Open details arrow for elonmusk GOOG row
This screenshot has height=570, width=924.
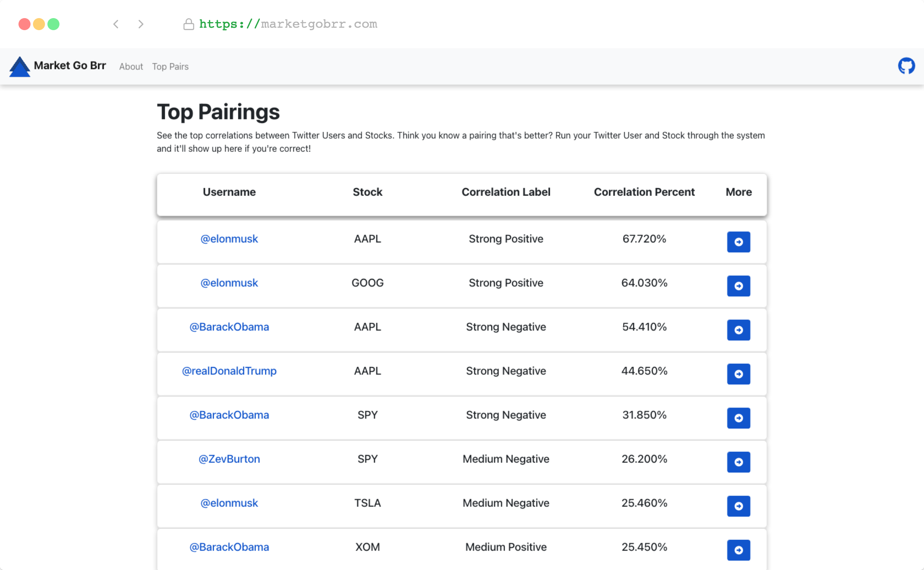click(x=738, y=286)
